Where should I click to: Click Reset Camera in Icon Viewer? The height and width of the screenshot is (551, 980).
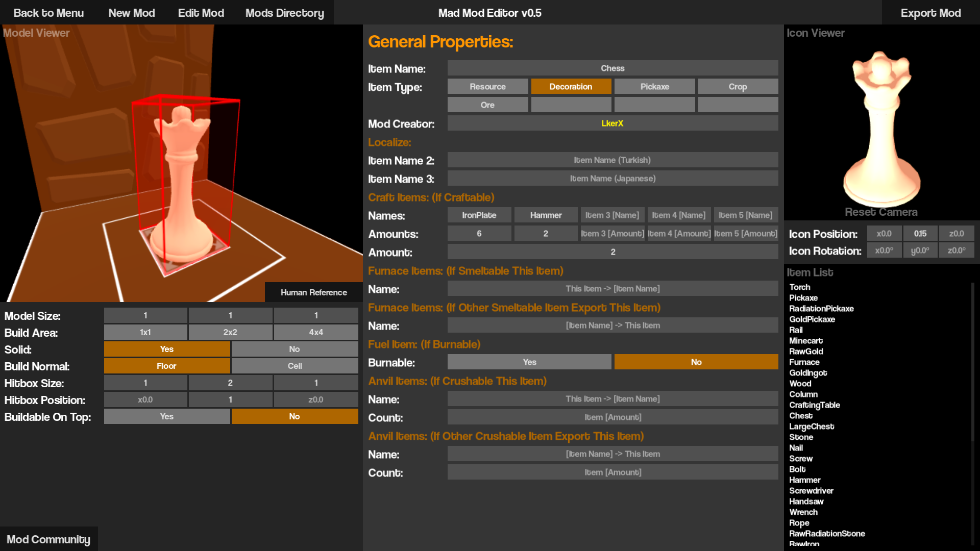pyautogui.click(x=881, y=212)
